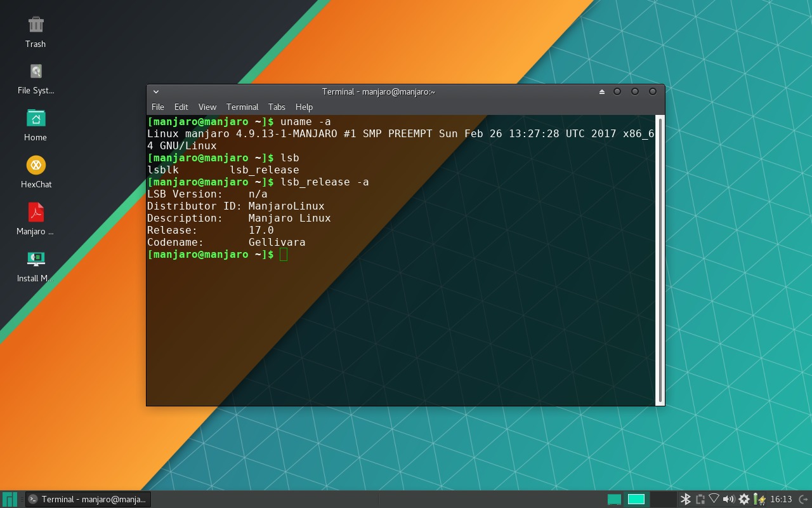Click the 'lsb_release -a' command text
Viewport: 812px width, 508px height.
(325, 182)
